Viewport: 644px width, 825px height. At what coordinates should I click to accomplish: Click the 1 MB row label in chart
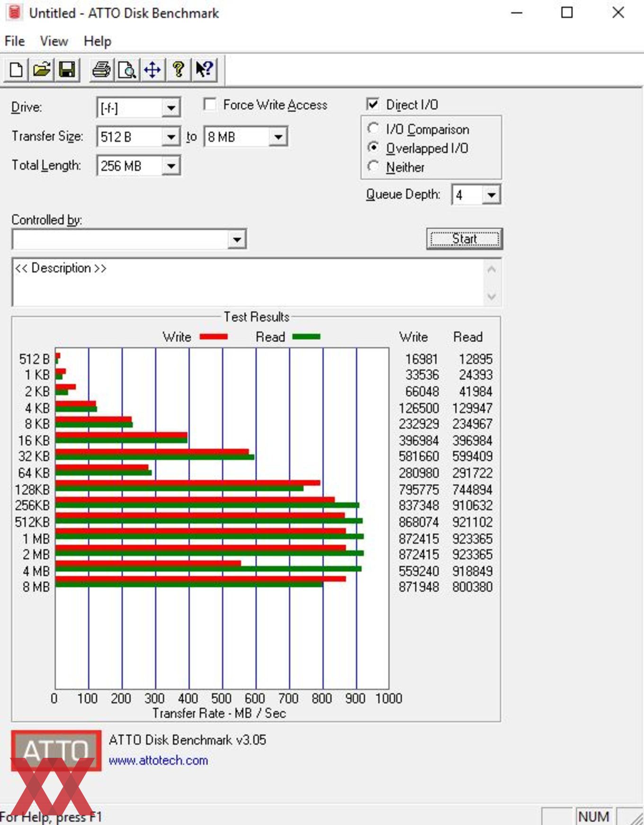tap(36, 538)
